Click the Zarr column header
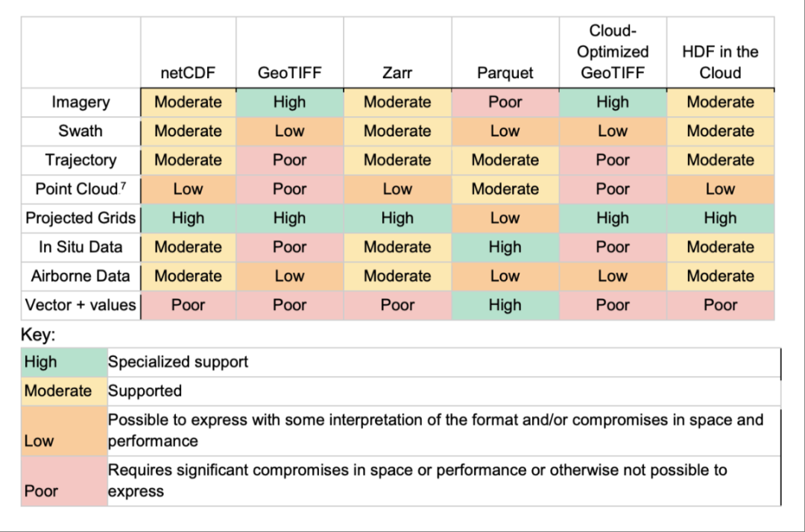This screenshot has width=805, height=532. (397, 73)
